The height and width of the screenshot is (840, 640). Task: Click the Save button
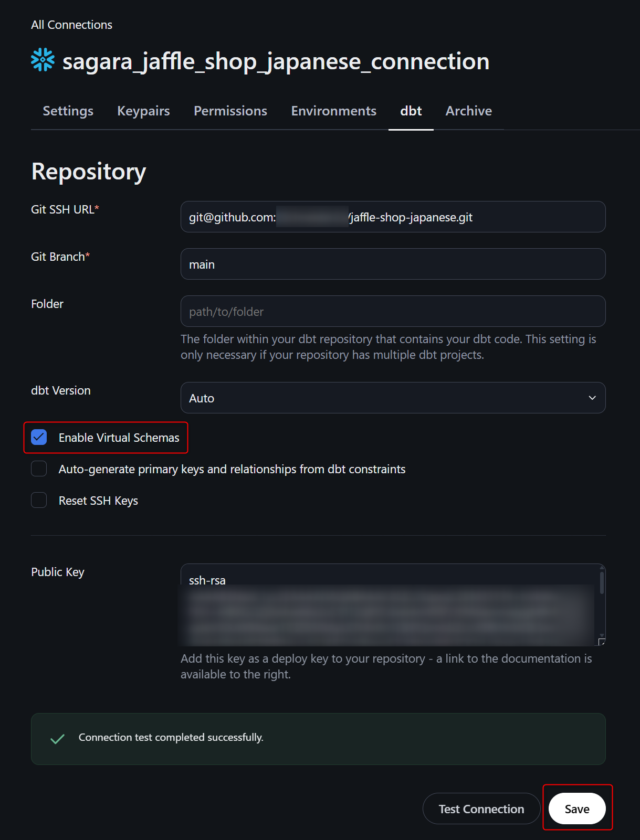coord(576,809)
